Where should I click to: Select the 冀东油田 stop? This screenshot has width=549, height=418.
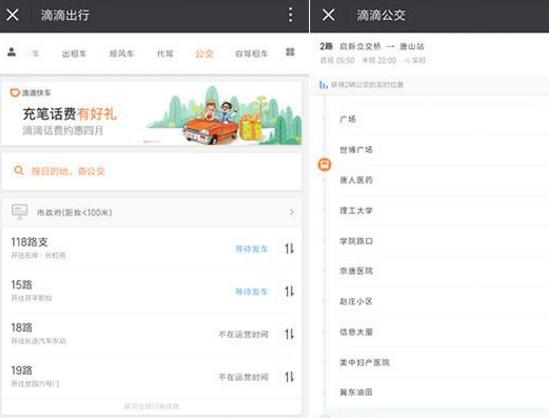[x=356, y=392]
